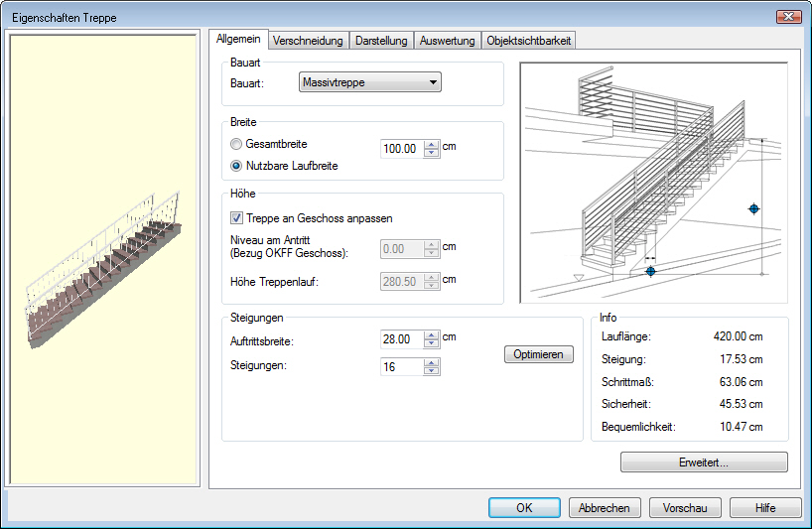Click the Schrittmaß value 63.06 cm
812x529 pixels.
pyautogui.click(x=742, y=382)
